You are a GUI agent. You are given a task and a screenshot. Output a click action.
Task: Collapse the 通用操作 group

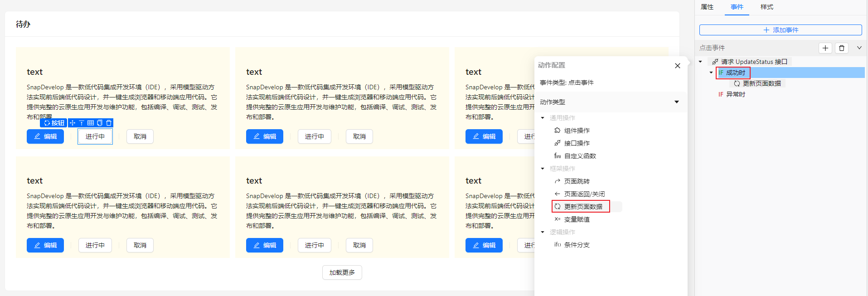point(543,118)
